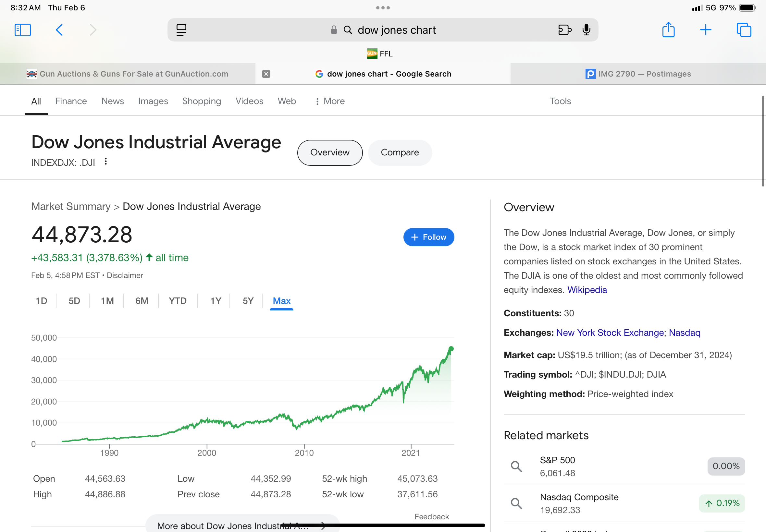Open the Market Summary breadcrumb
Image resolution: width=766 pixels, height=532 pixels.
coord(71,207)
